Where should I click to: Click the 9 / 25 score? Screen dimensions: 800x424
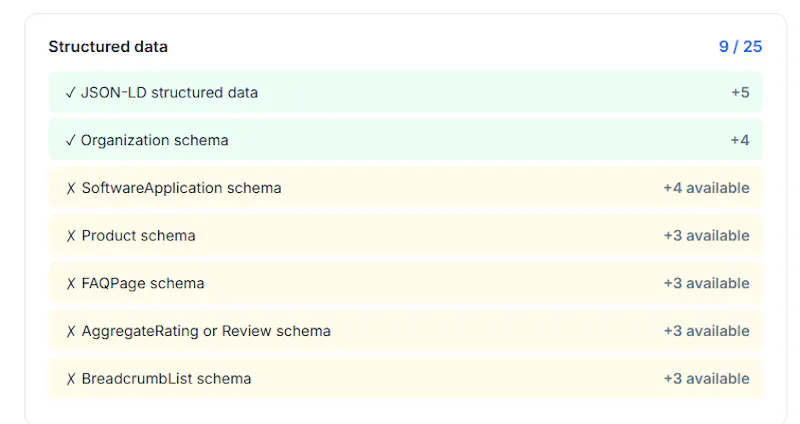click(740, 46)
